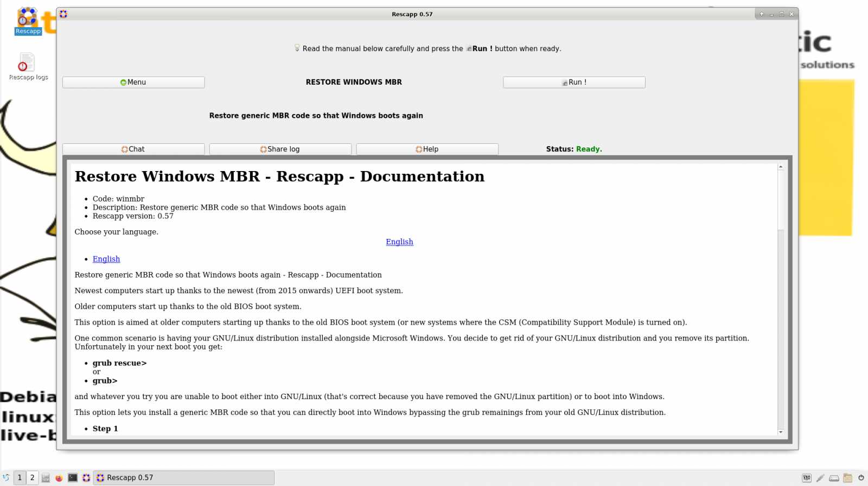Click the network plug tray icon

click(820, 478)
